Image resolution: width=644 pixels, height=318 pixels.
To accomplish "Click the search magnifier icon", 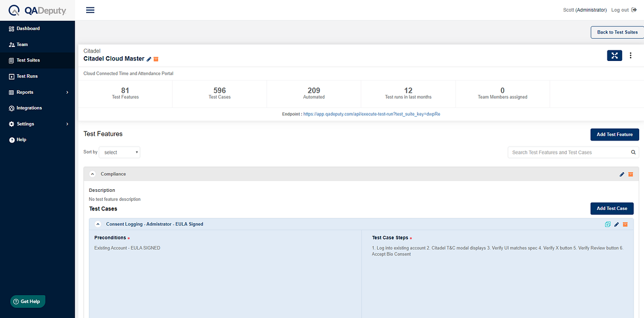I will click(x=634, y=152).
